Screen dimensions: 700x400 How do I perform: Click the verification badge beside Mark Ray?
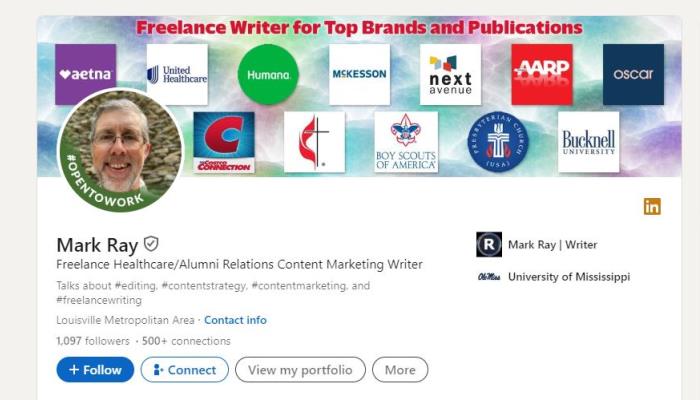point(151,244)
